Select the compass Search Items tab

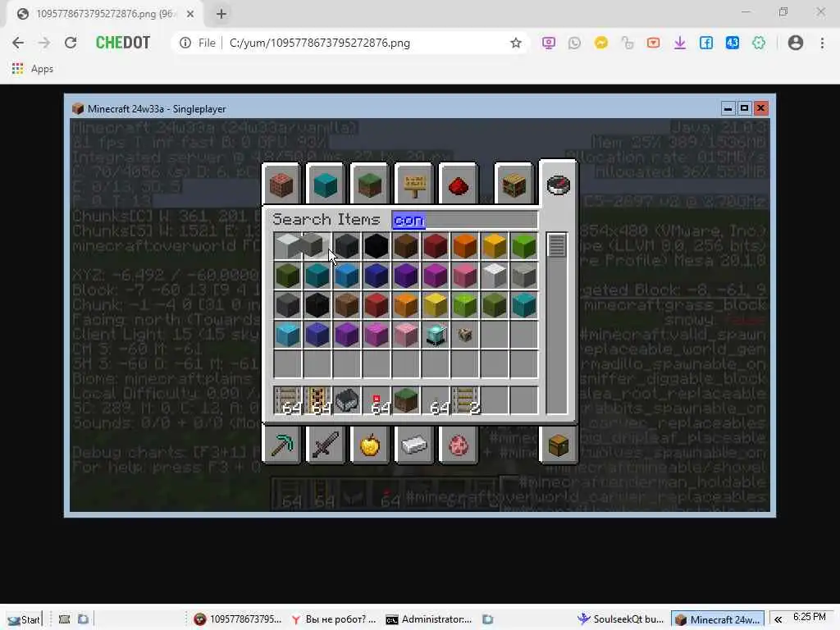click(558, 185)
